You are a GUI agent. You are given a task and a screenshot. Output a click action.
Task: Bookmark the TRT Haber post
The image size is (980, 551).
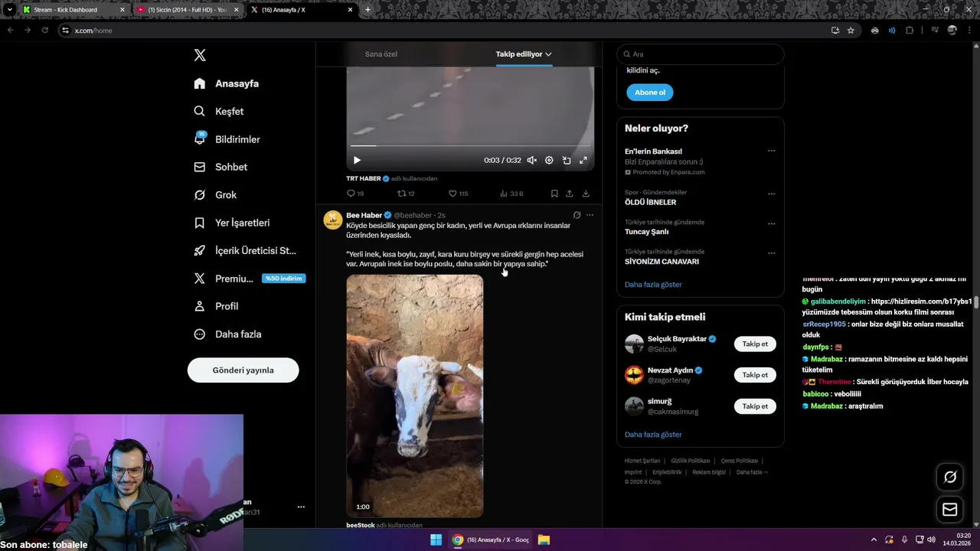pos(554,194)
